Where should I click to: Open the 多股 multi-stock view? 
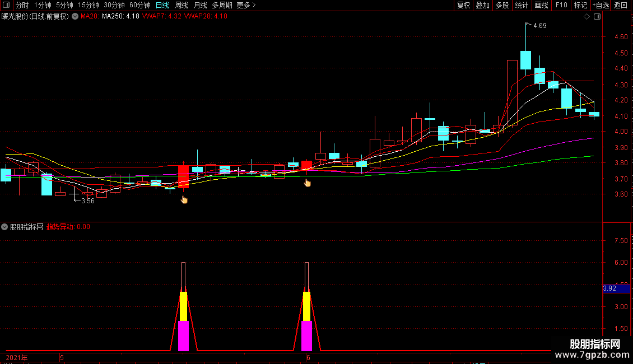tap(502, 5)
